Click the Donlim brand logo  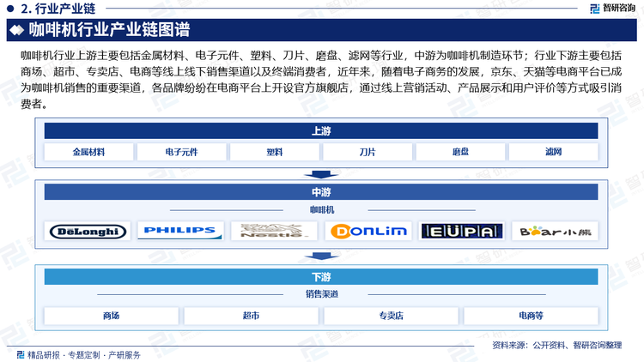coord(368,231)
